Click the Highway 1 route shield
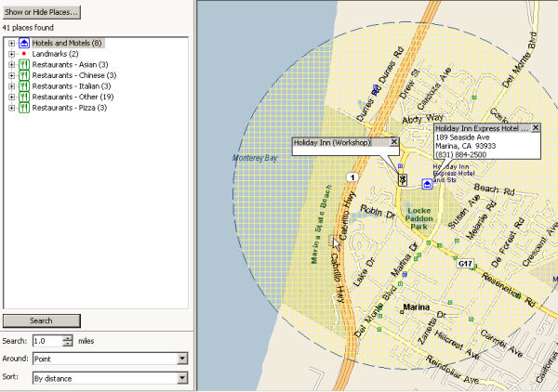Image resolution: width=558 pixels, height=392 pixels. point(352,177)
